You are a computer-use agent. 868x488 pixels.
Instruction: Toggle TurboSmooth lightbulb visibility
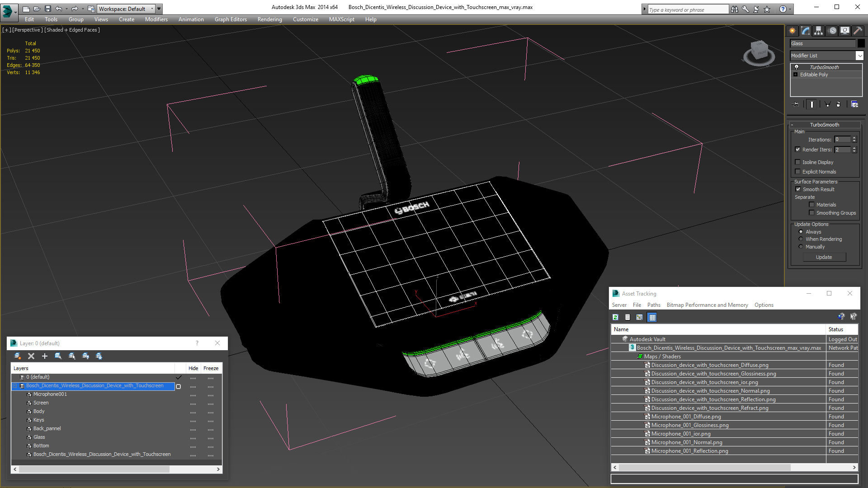tap(797, 67)
